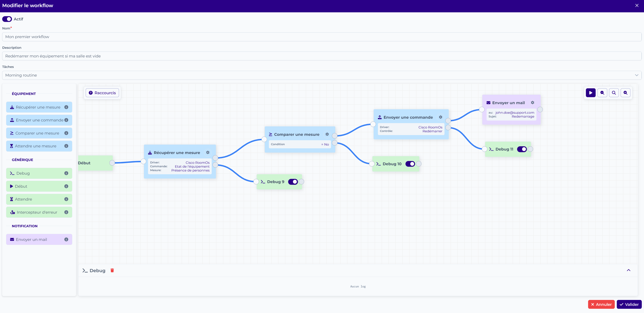Click the greater-than-equal icon on Comparer une mesure node
The width and height of the screenshot is (644, 313).
[x=271, y=134]
